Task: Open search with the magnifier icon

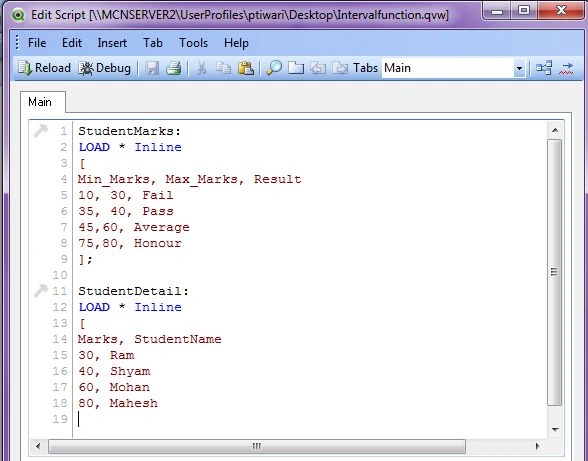Action: [x=274, y=68]
